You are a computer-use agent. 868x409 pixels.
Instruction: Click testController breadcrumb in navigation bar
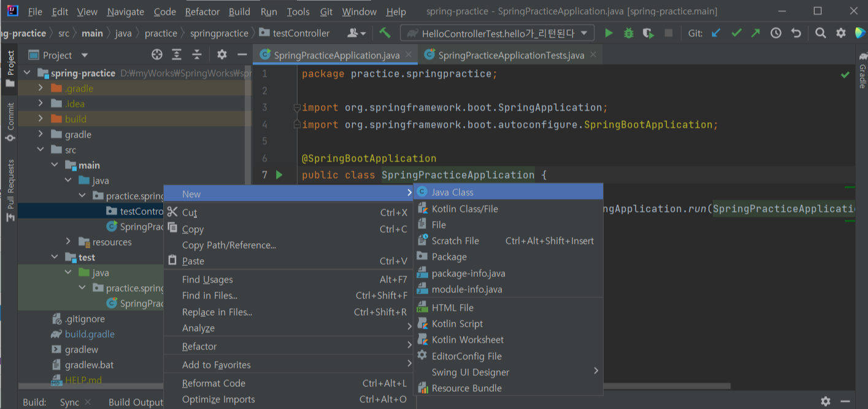tap(294, 33)
